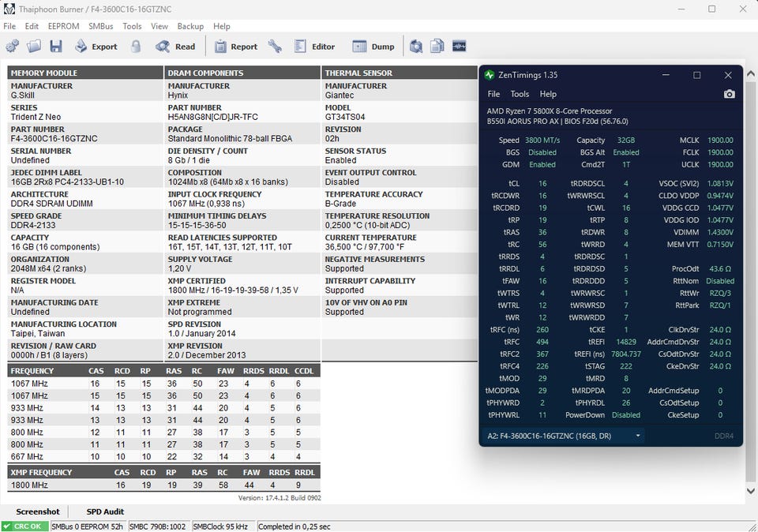
Task: Click the waveform monitor icon in toolbar
Action: tap(460, 47)
